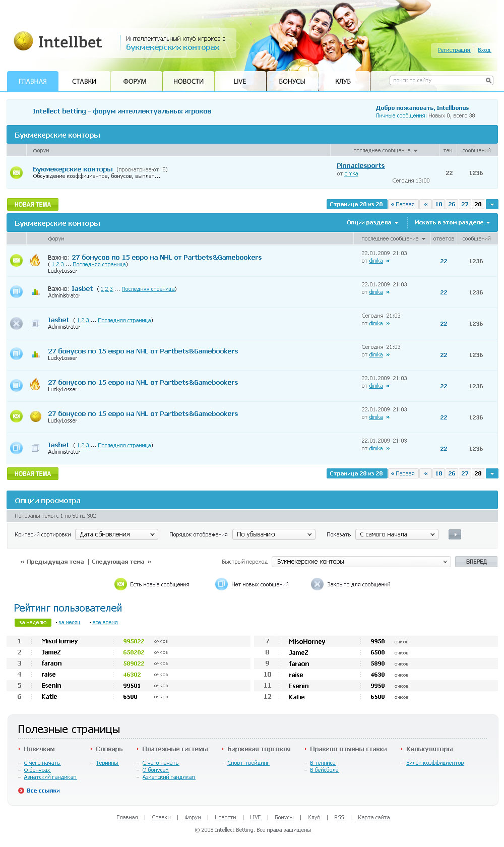Click the Intellbet yellow ball logo
This screenshot has width=504, height=847.
23,41
